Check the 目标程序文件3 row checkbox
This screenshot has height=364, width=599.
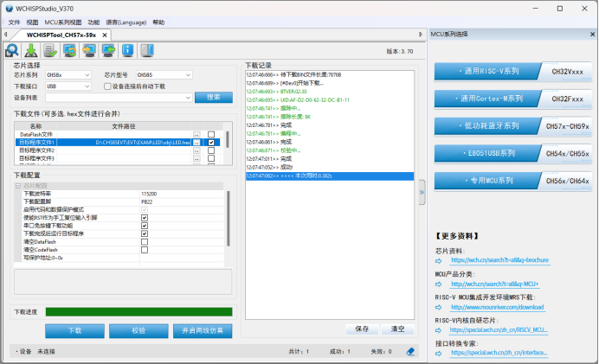211,158
